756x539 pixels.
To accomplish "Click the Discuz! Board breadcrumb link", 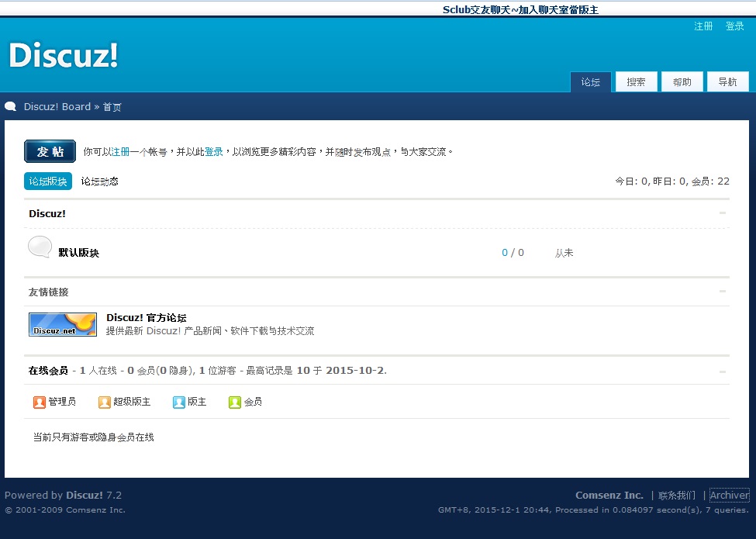I will (x=57, y=106).
